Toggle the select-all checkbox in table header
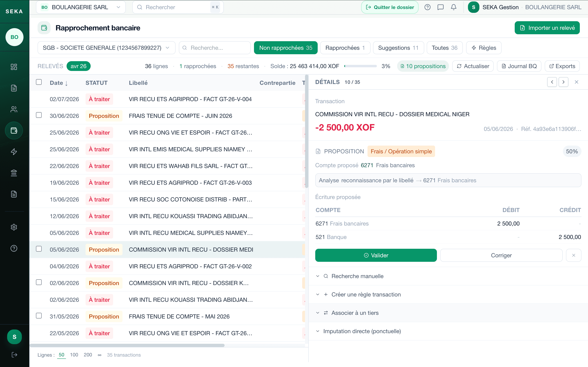Screen dimensions: 588x367 coord(39,82)
